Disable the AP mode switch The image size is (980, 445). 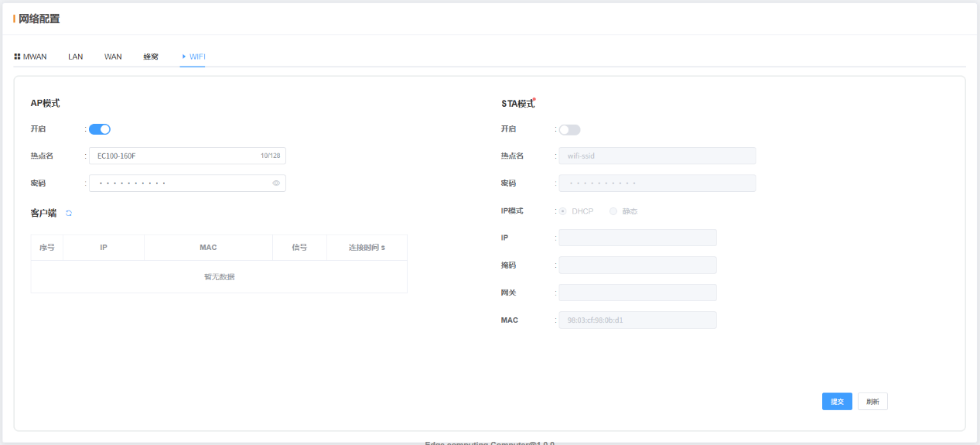click(100, 129)
